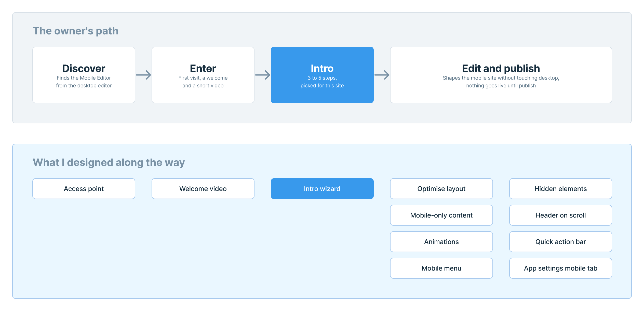This screenshot has width=644, height=311.
Task: Select the Access point box
Action: pos(84,189)
